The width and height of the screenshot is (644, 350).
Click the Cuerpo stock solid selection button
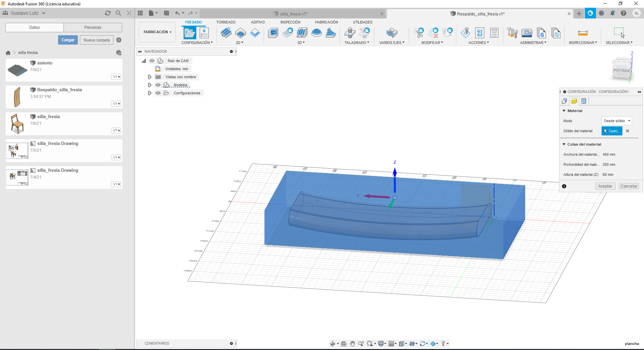[612, 131]
